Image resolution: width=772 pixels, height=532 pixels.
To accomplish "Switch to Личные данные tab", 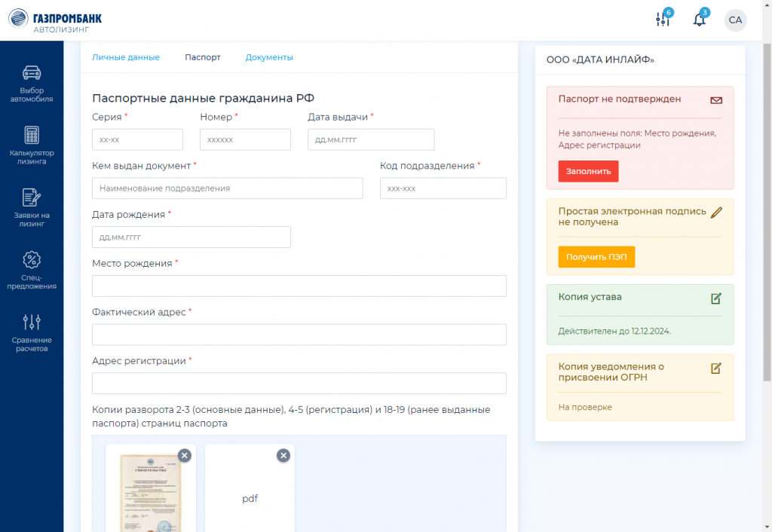I will (x=126, y=57).
